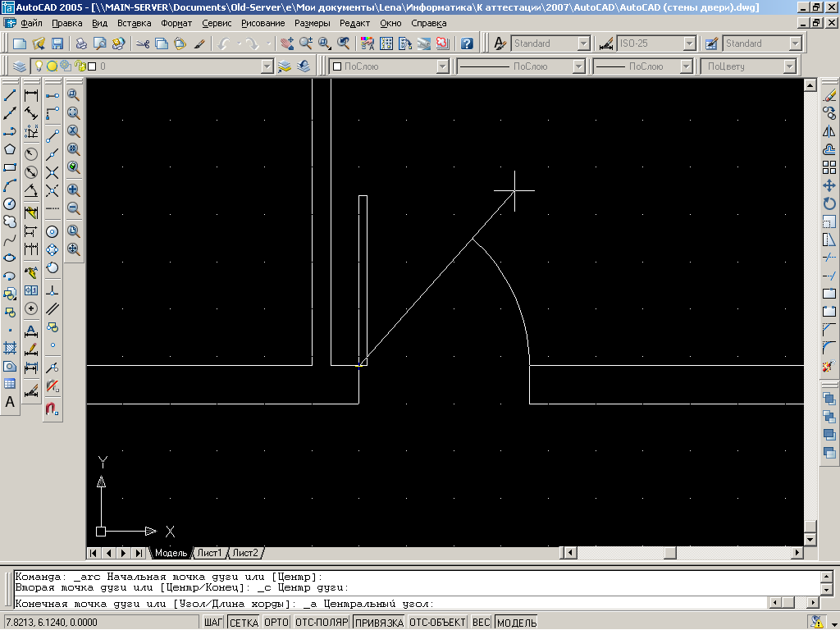Select the Snap to Intersection tool
This screenshot has height=630, width=840.
coord(52,172)
